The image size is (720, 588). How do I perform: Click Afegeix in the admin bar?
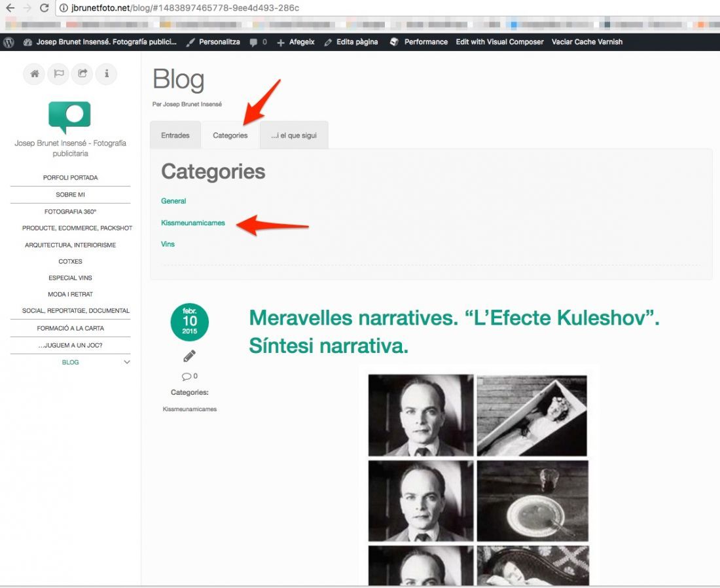[296, 42]
